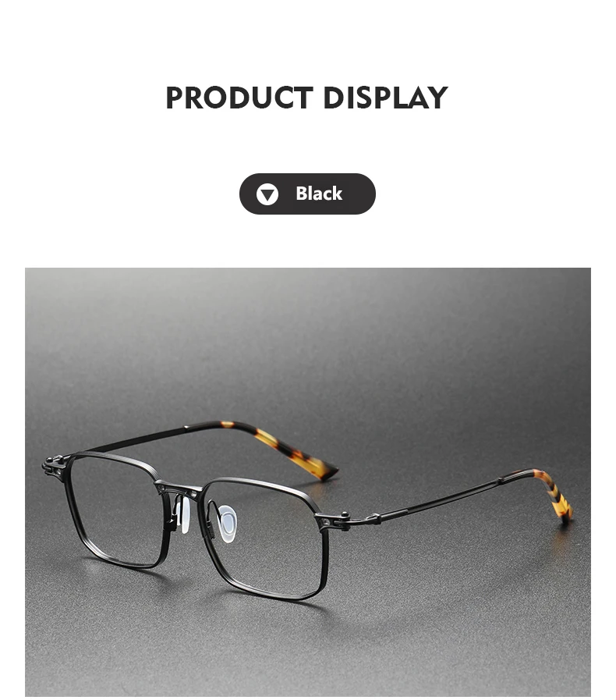Click the left lens of the glasses
The height and width of the screenshot is (700, 616).
[x=117, y=510]
